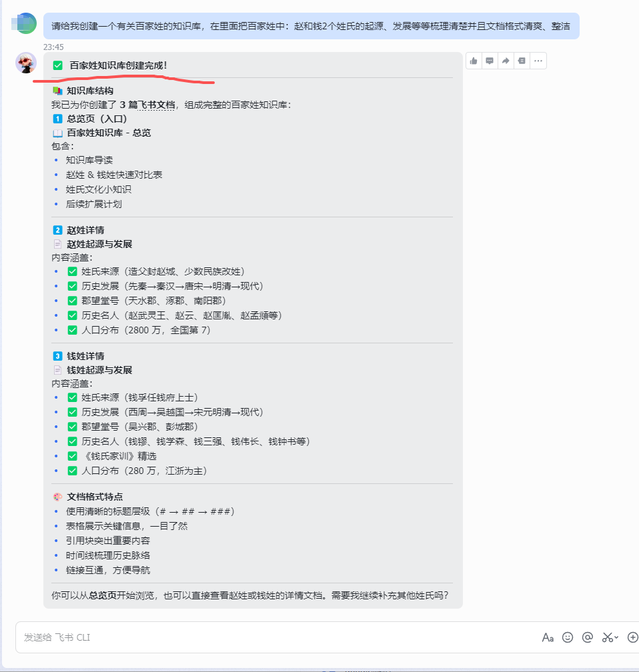Open the text formatting Aa tool
Viewport: 639px width, 672px height.
[548, 638]
